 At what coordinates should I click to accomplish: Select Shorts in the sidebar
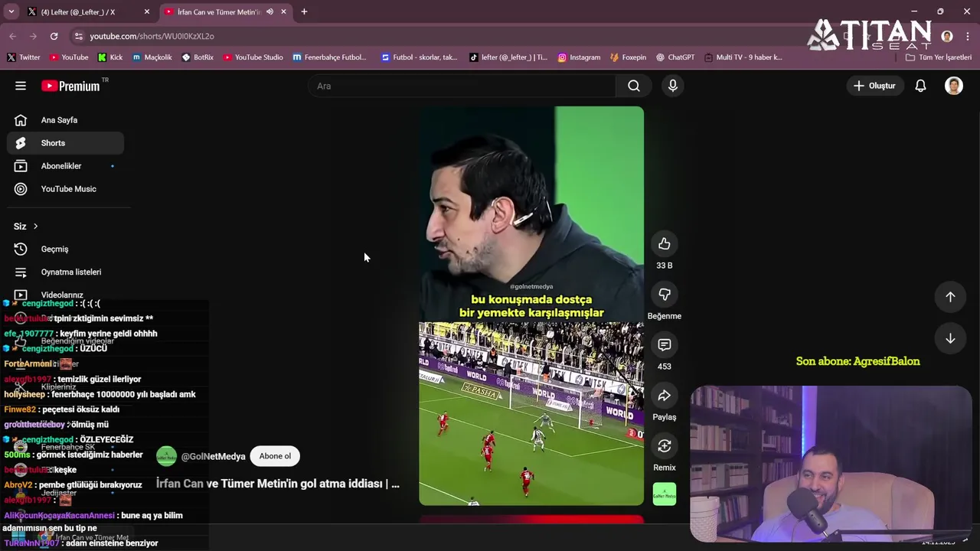pos(65,143)
